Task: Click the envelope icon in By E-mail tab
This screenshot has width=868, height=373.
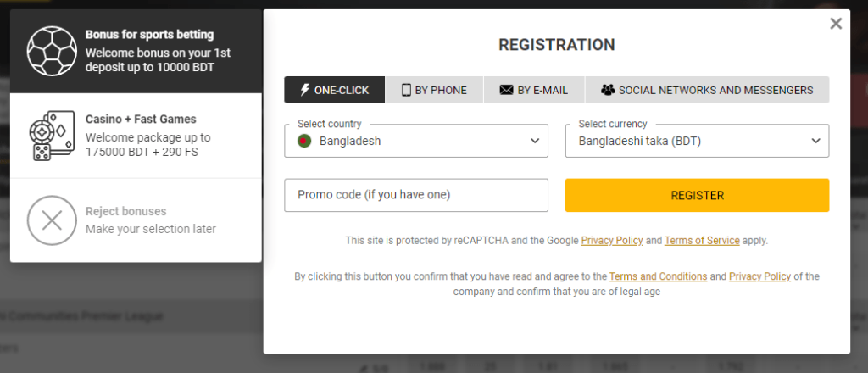Action: (x=506, y=90)
